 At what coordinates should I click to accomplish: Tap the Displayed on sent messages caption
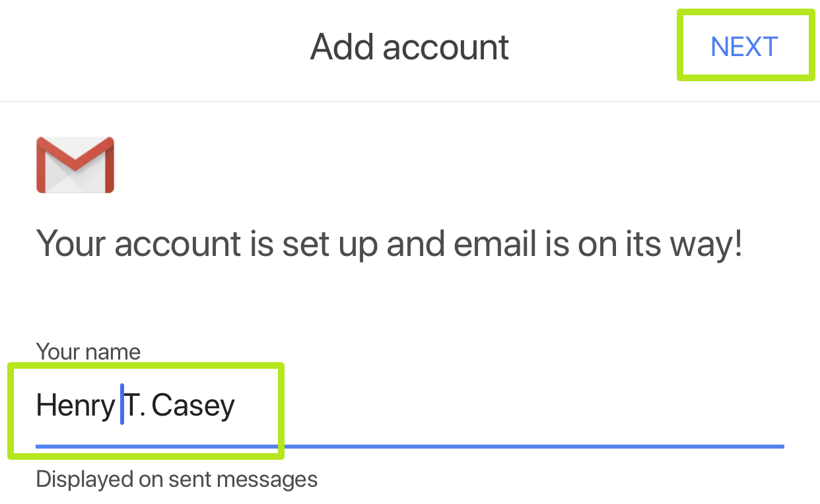pos(176,479)
